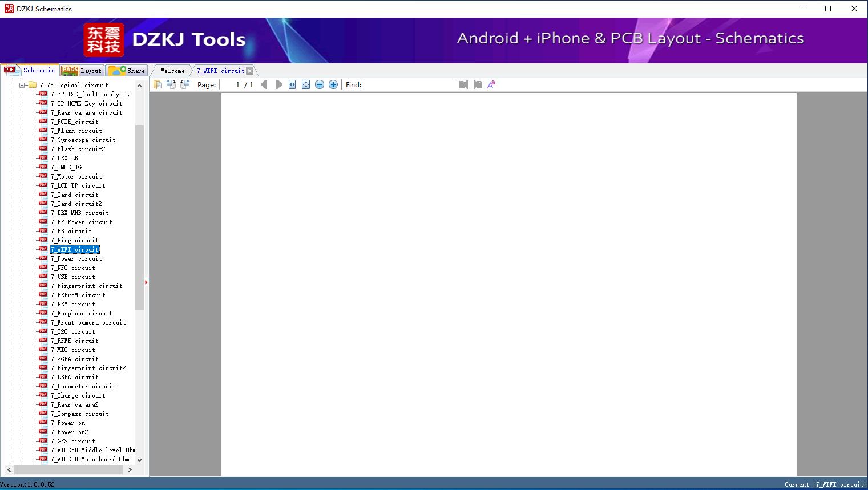This screenshot has height=490, width=868.
Task: Collapse the 7 7P Logical circuit folder
Action: (22, 85)
